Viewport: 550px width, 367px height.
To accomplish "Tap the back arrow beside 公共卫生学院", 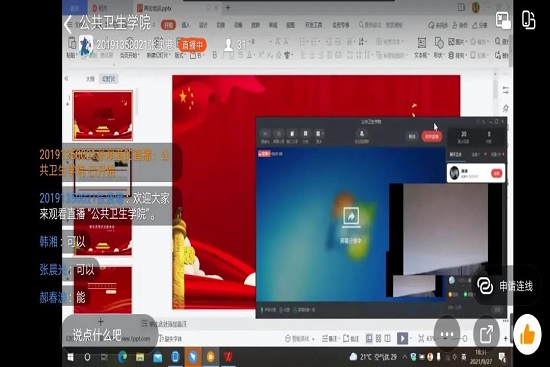I will [68, 24].
